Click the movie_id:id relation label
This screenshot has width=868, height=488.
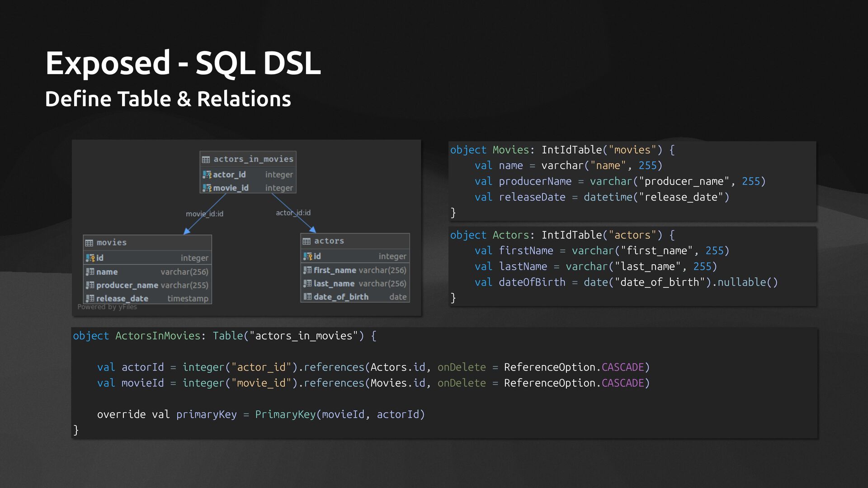(x=204, y=214)
